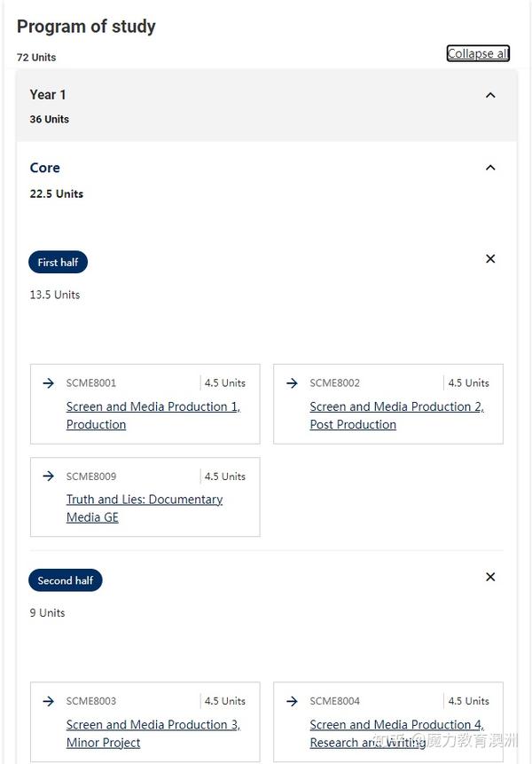Click the Year 1 heading
The width and height of the screenshot is (532, 764).
[48, 95]
